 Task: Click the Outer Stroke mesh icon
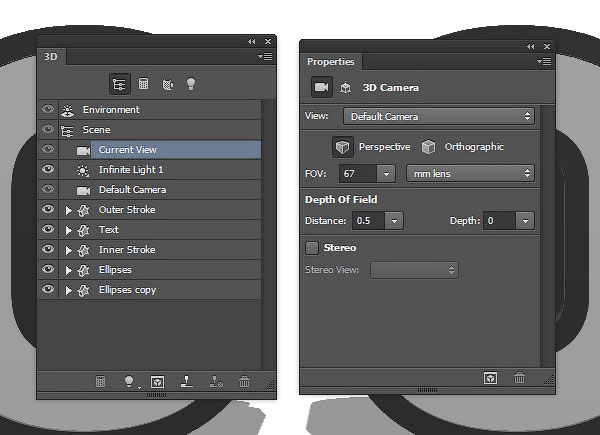pyautogui.click(x=83, y=210)
